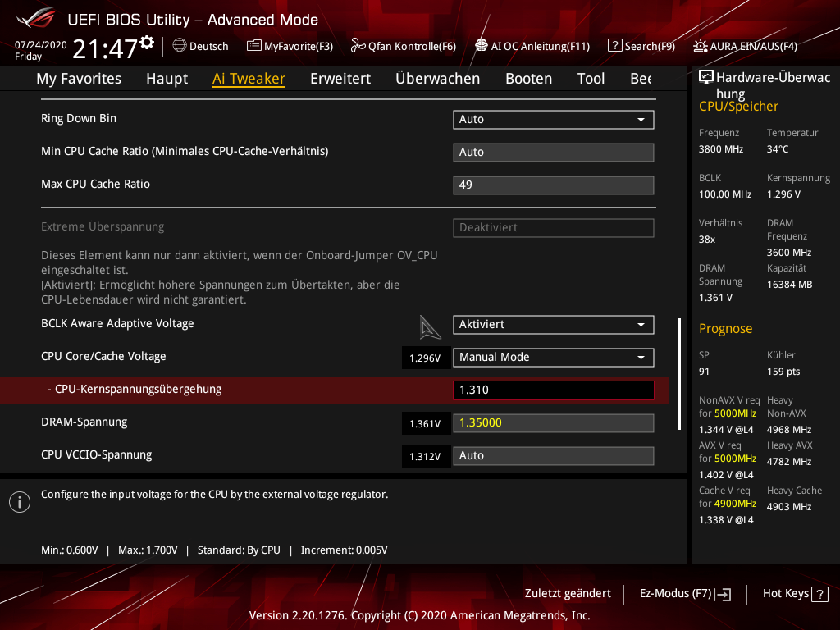Click the globe language icon
840x630 pixels.
coord(180,46)
